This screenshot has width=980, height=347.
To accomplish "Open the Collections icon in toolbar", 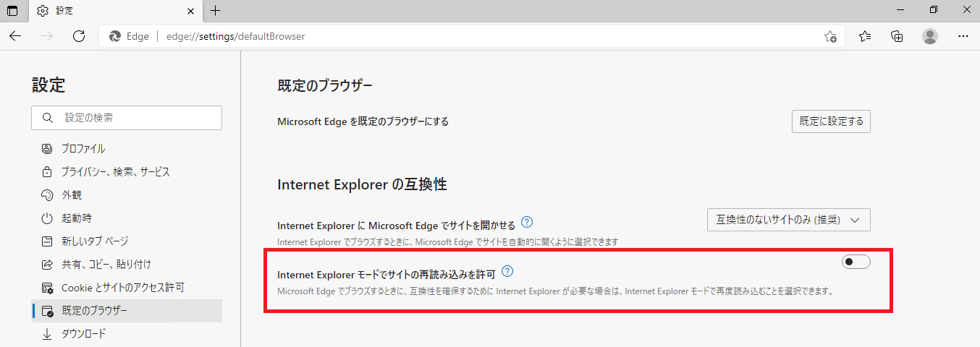I will coord(897,36).
